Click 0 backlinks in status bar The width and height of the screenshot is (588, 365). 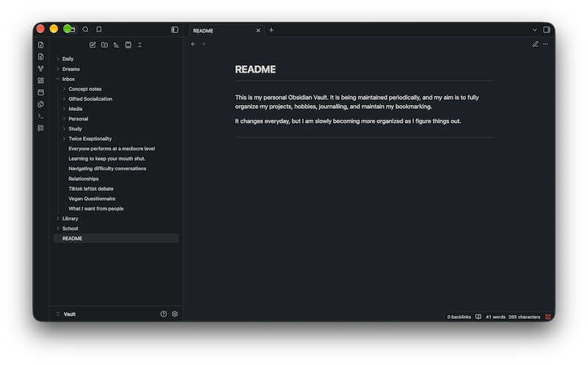pyautogui.click(x=459, y=317)
